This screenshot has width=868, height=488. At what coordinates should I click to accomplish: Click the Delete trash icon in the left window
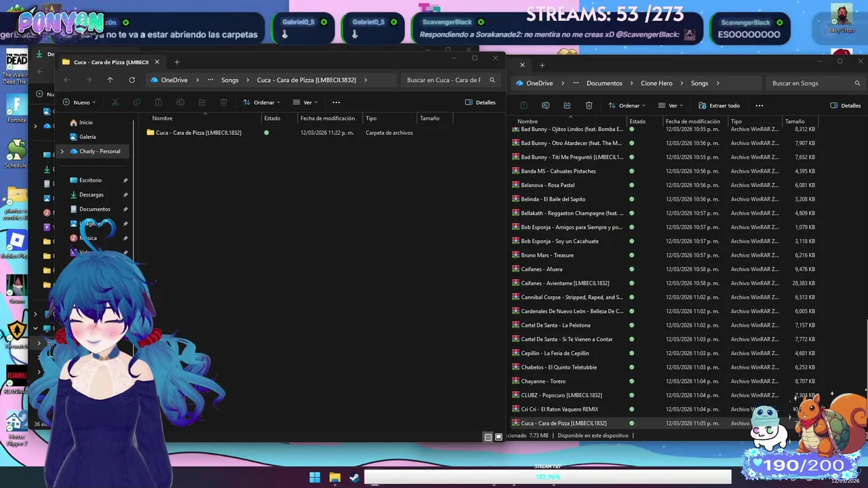[x=224, y=102]
